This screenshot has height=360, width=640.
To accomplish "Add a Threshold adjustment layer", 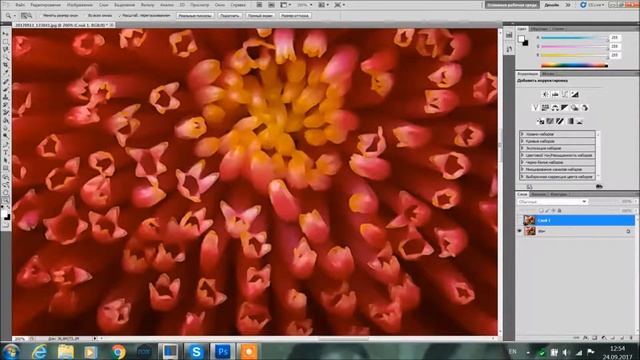I will [x=560, y=121].
